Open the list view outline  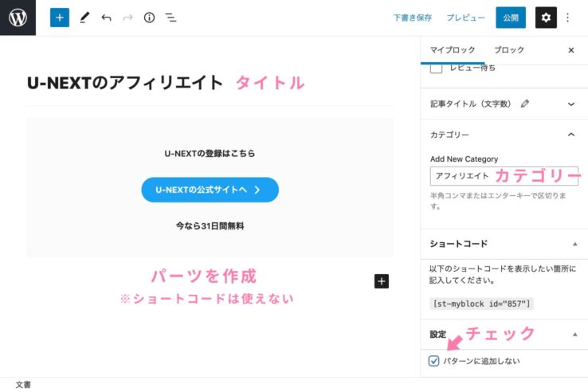pos(171,18)
